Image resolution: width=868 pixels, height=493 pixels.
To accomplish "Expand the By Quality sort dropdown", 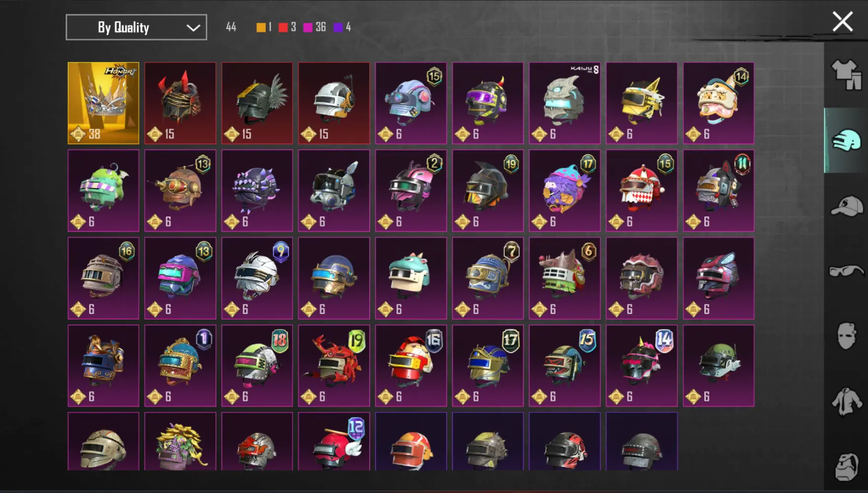I will point(136,27).
